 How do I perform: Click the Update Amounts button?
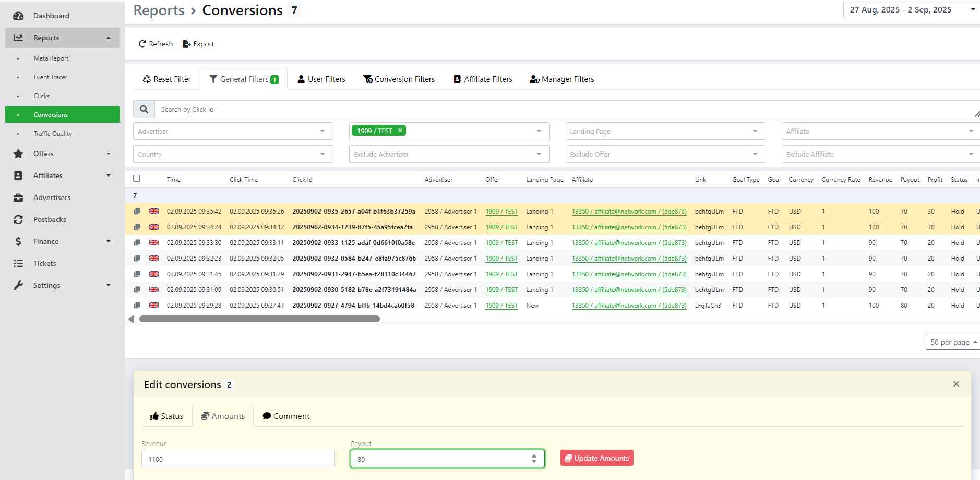tap(596, 458)
